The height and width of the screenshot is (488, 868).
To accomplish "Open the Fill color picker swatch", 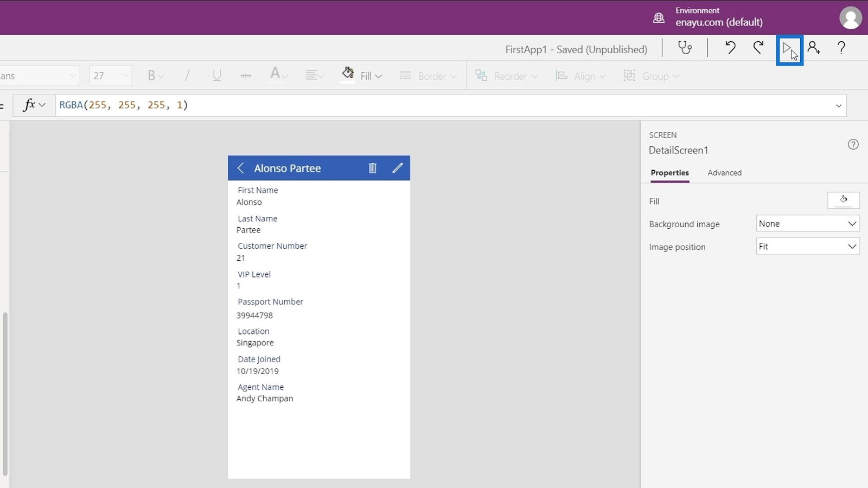I will (844, 200).
